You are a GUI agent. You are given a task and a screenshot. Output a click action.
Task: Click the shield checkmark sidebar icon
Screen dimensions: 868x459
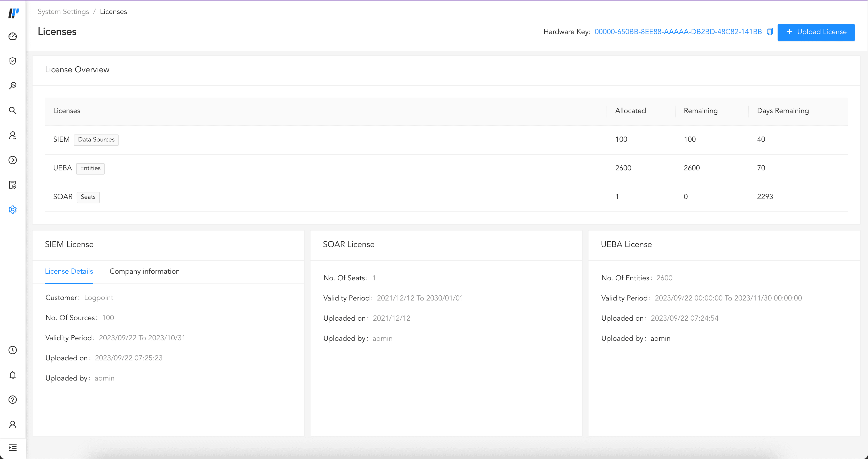click(12, 61)
